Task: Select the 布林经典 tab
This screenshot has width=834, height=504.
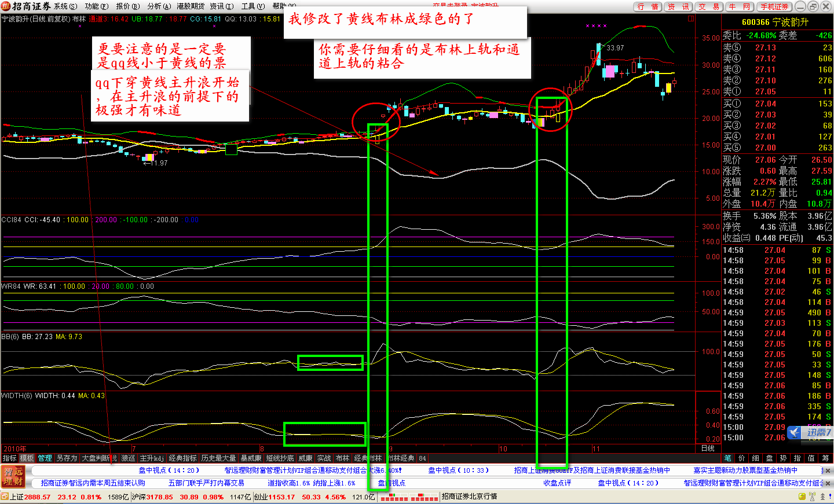Action: (401, 458)
